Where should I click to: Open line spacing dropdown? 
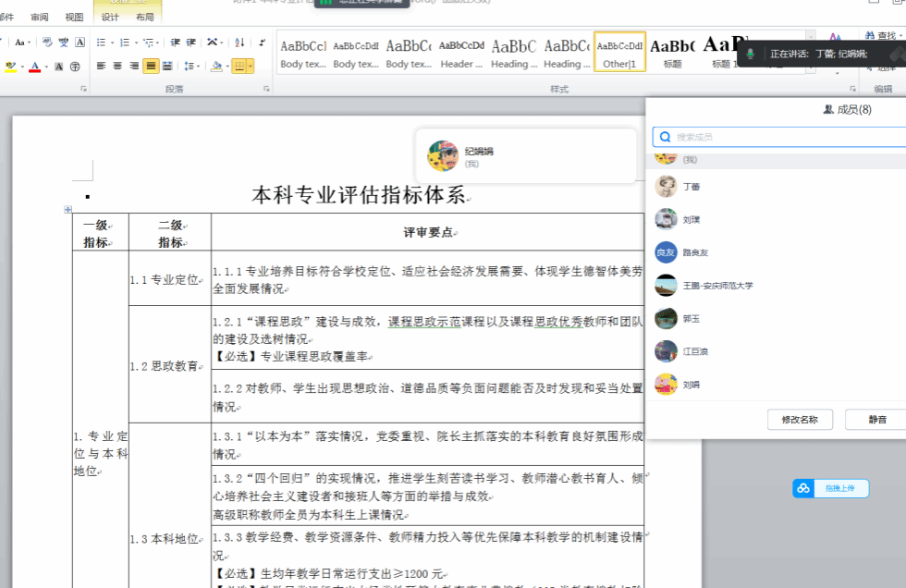(190, 66)
